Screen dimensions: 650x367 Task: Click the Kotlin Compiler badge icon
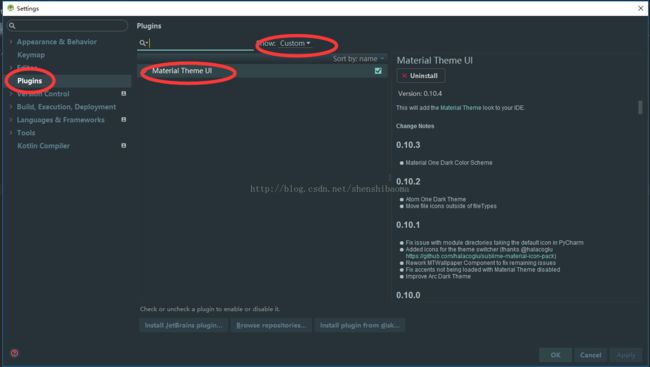(124, 146)
